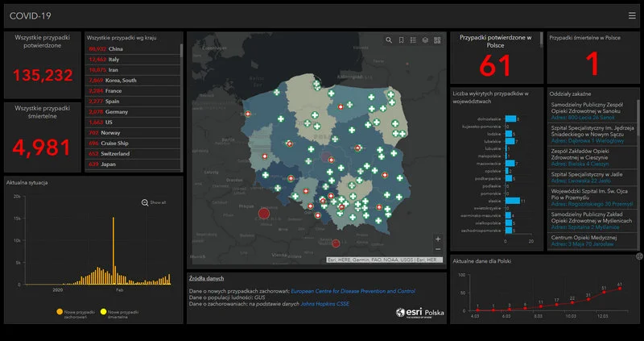Viewport: 644px width, 341px height.
Task: Zoom in on the map with plus button
Action: [437, 239]
